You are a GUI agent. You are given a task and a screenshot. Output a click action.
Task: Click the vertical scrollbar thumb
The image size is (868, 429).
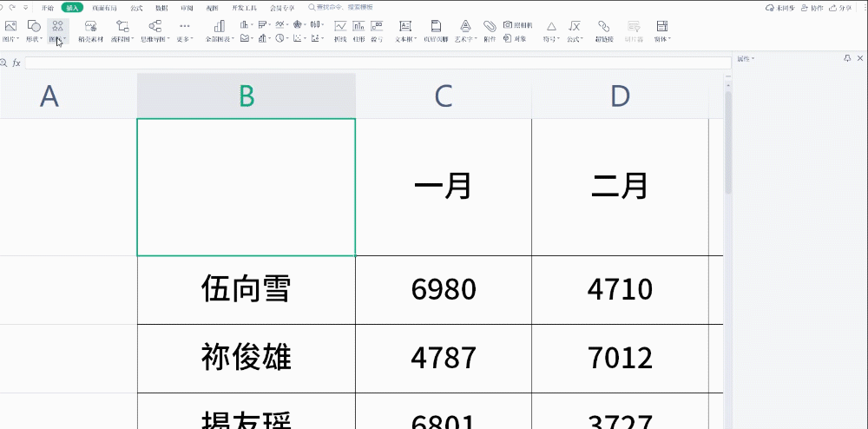coord(728,142)
